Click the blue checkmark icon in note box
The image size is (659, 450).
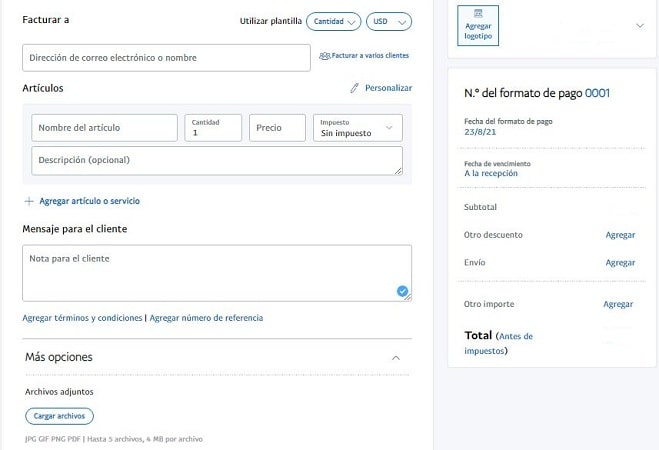click(x=402, y=291)
